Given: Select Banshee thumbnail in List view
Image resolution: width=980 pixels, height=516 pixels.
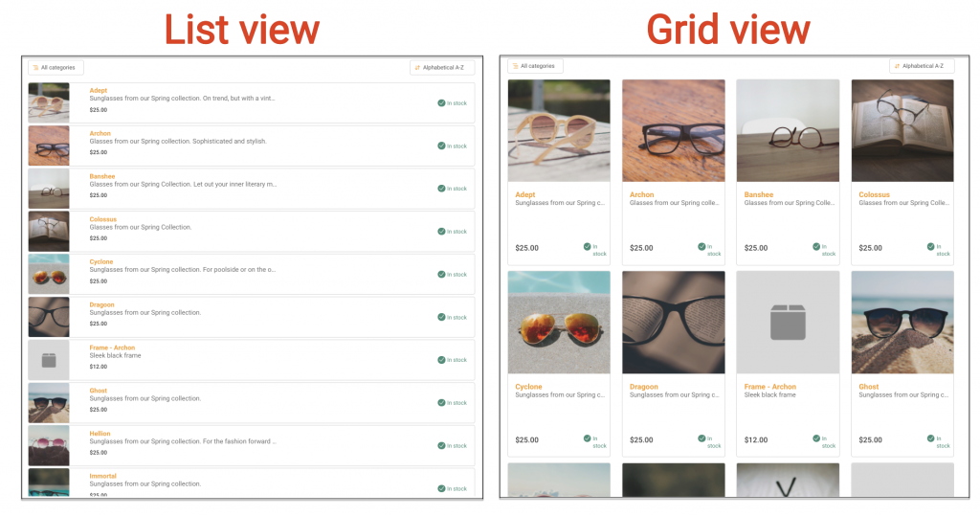Looking at the screenshot, I should click(x=49, y=189).
